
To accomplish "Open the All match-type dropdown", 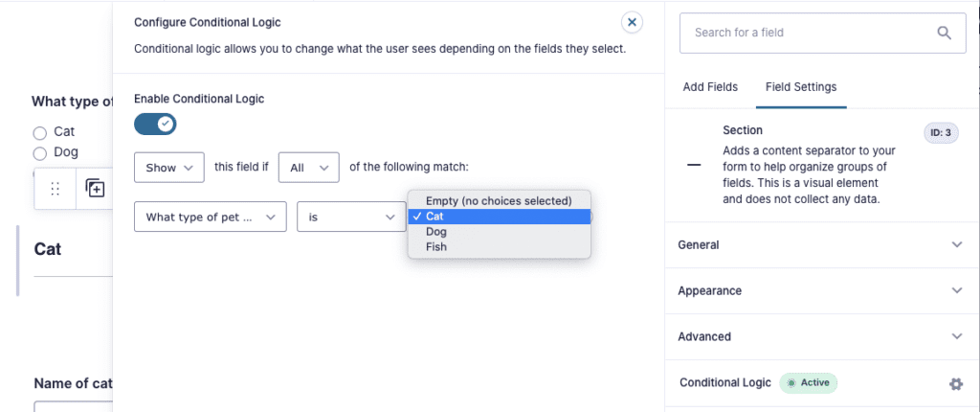I will [309, 168].
